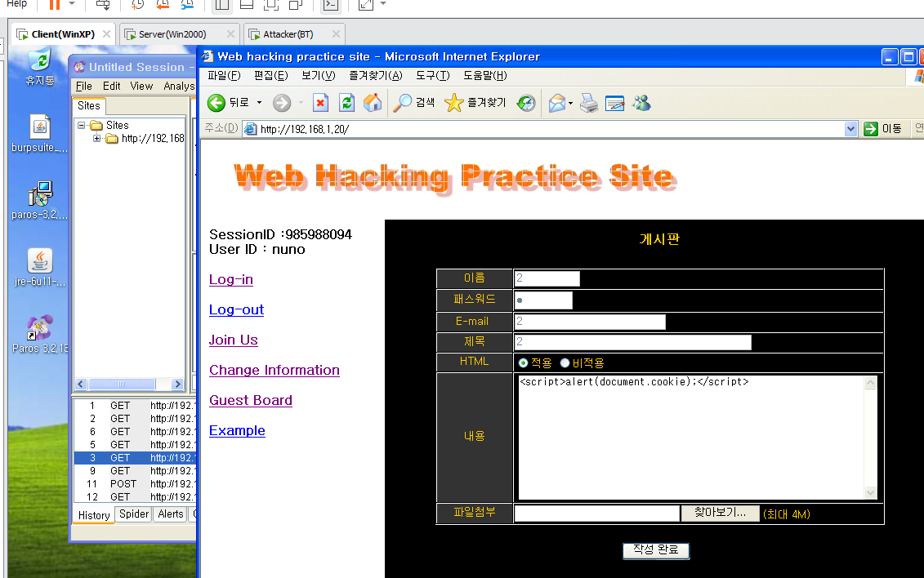Image resolution: width=924 pixels, height=578 pixels.
Task: Select the 비적용 HTML radio button
Action: [x=565, y=363]
